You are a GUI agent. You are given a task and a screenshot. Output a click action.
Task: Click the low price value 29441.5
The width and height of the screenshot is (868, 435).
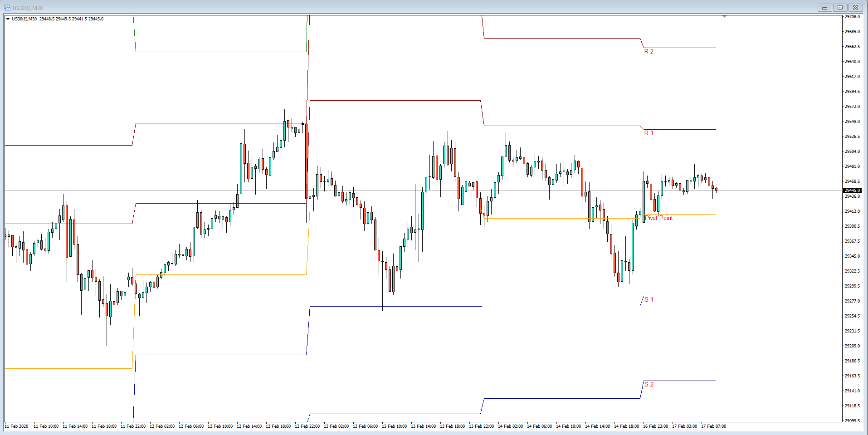(x=79, y=19)
